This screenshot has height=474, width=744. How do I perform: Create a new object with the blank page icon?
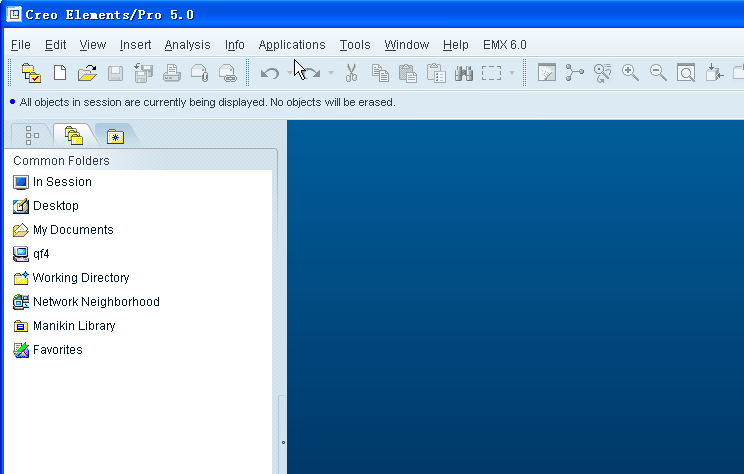tap(60, 73)
